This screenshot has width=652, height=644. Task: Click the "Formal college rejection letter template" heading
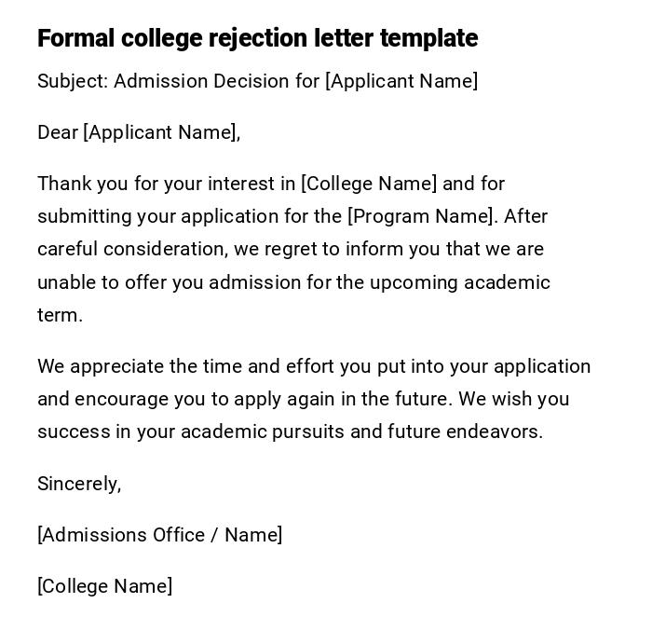(x=257, y=38)
